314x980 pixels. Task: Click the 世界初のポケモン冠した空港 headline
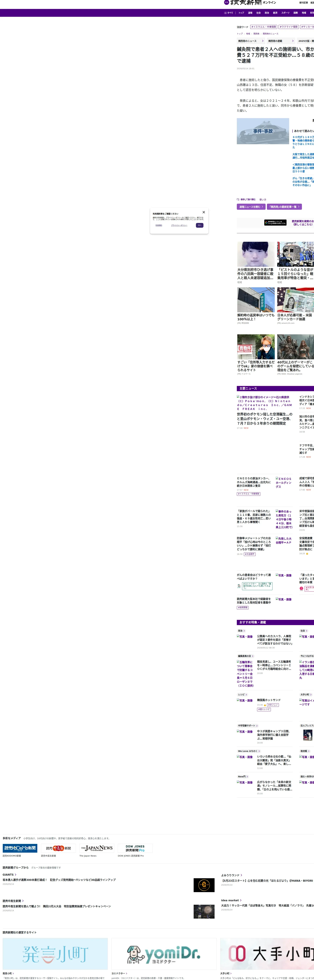point(265,419)
